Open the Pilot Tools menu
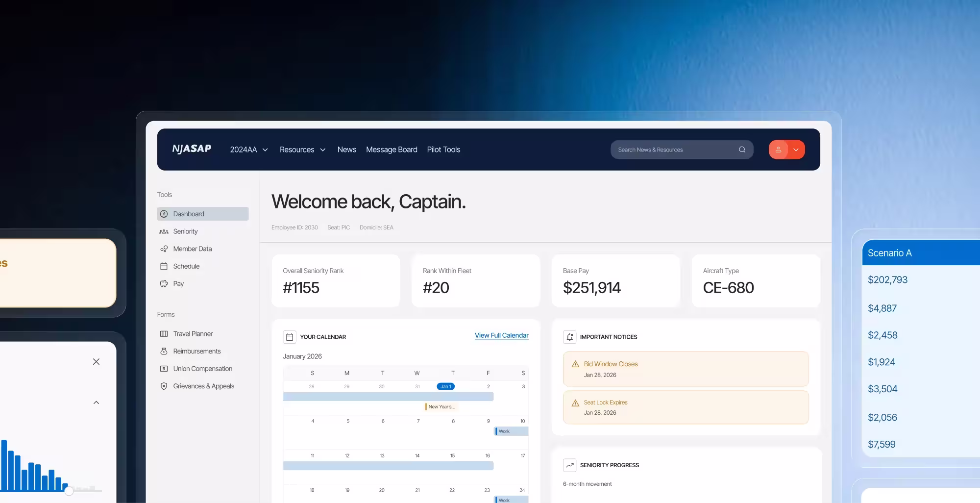980x503 pixels. click(x=443, y=150)
